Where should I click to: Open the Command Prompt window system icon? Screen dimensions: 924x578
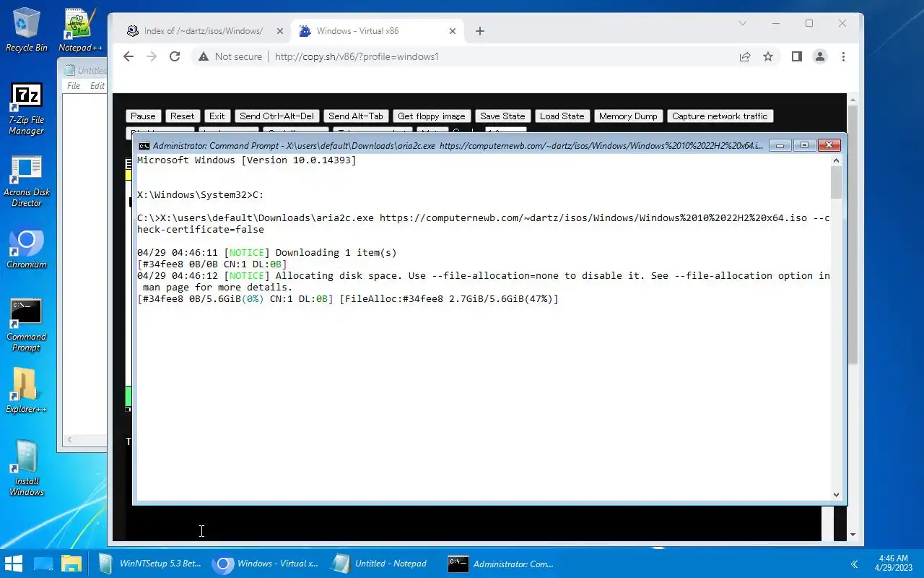pyautogui.click(x=144, y=145)
